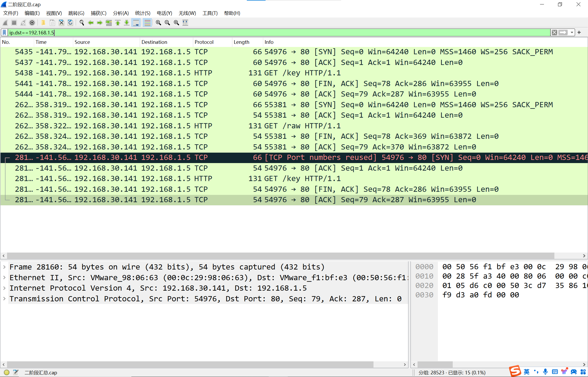Click the Protocol column header
Viewport: 588px width, 377px height.
[204, 42]
